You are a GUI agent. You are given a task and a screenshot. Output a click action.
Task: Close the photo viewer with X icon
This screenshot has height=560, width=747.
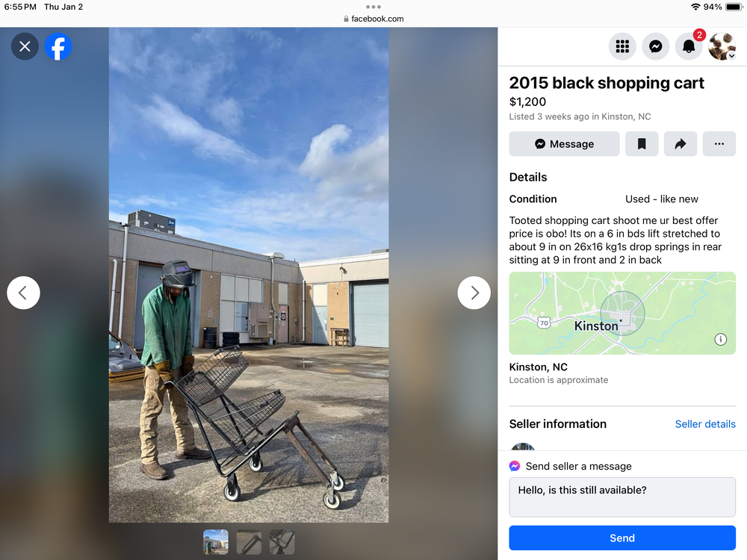pos(25,46)
